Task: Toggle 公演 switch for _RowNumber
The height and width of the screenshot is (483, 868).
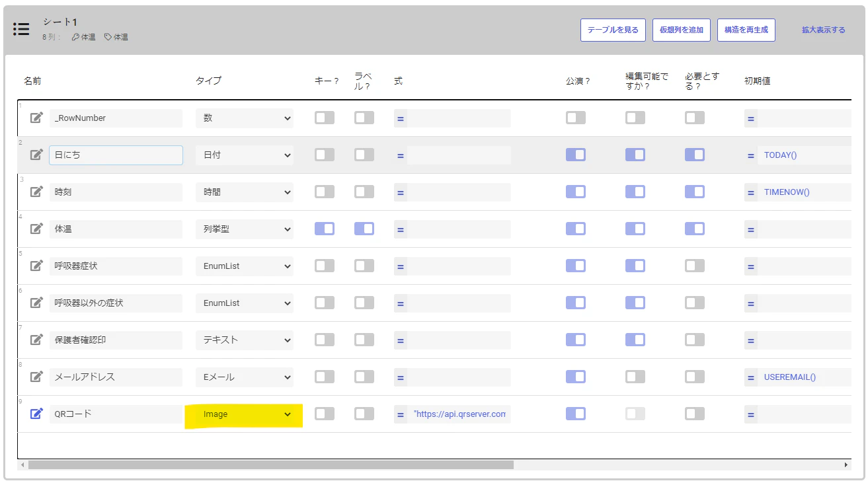Action: (x=576, y=118)
